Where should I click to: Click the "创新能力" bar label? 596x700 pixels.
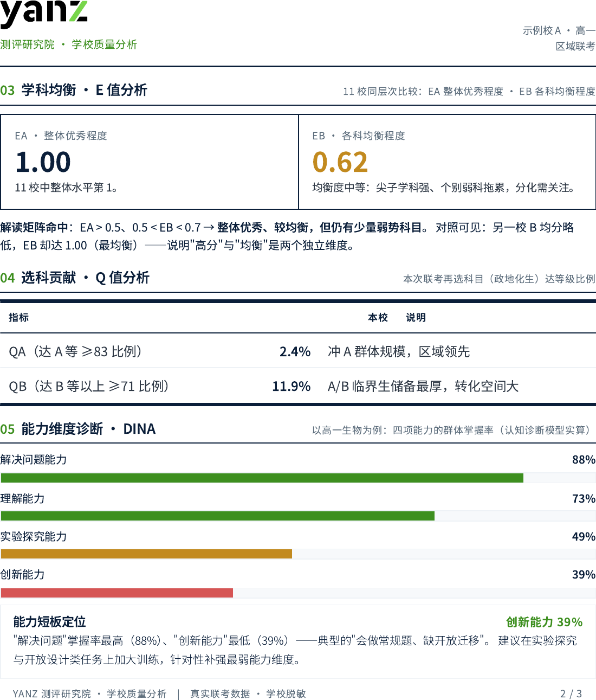[22, 574]
